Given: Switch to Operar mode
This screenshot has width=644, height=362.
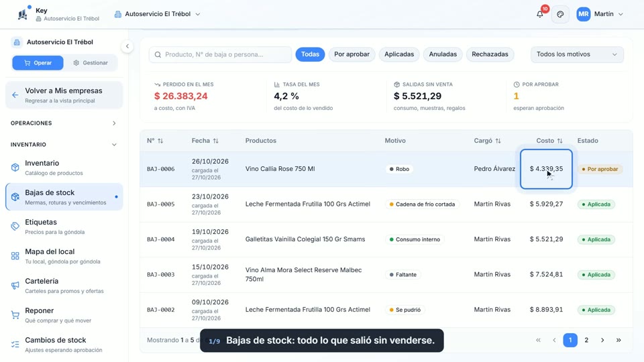Looking at the screenshot, I should point(38,63).
